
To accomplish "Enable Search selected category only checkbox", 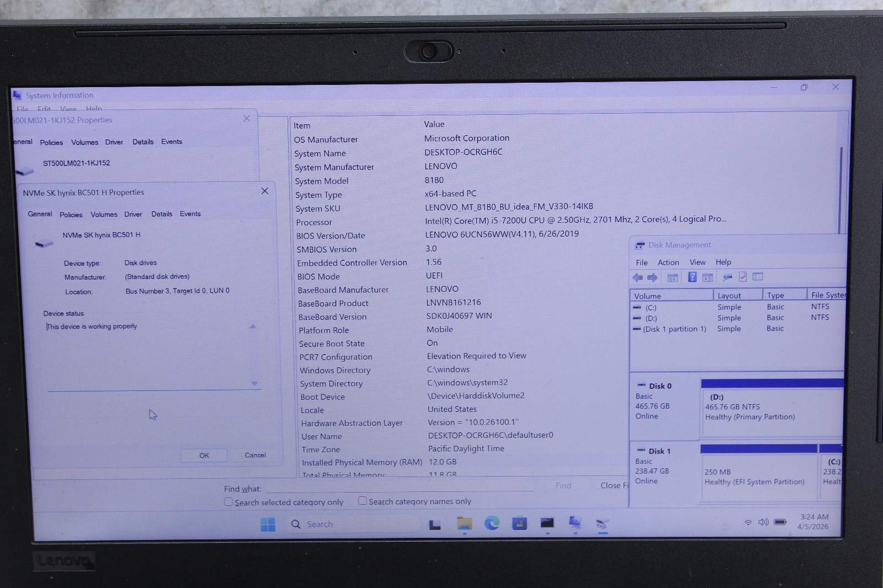I will pyautogui.click(x=228, y=502).
